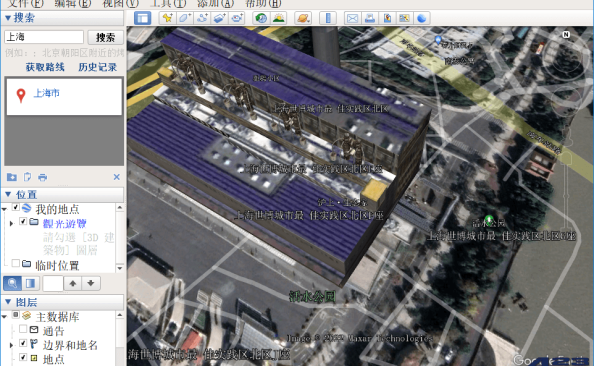Click the down arrow button in the places panel
Image resolution: width=594 pixels, height=366 pixels.
pos(91,283)
